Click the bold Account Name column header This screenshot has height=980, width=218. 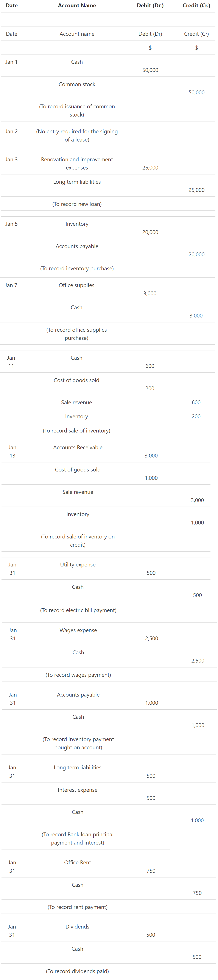[77, 5]
